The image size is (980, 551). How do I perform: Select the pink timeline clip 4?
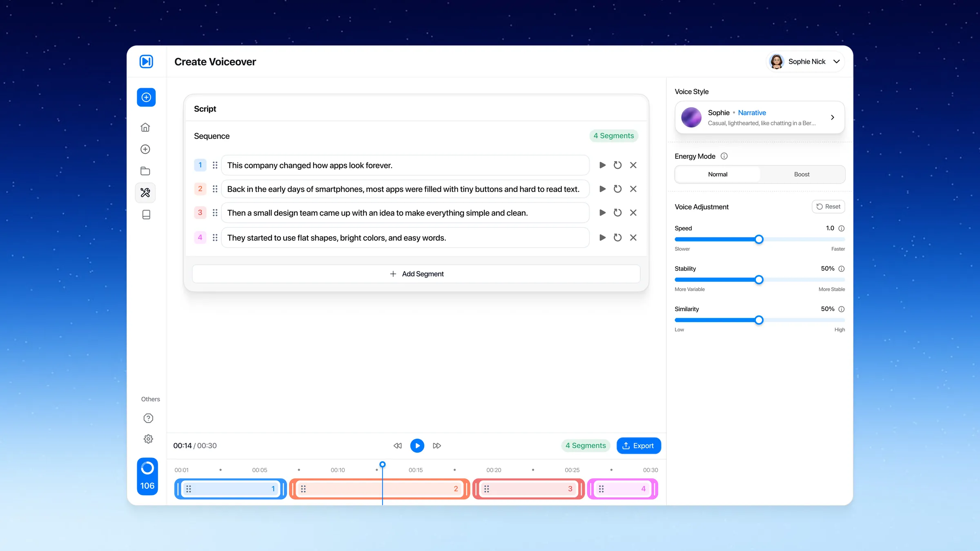(x=622, y=489)
